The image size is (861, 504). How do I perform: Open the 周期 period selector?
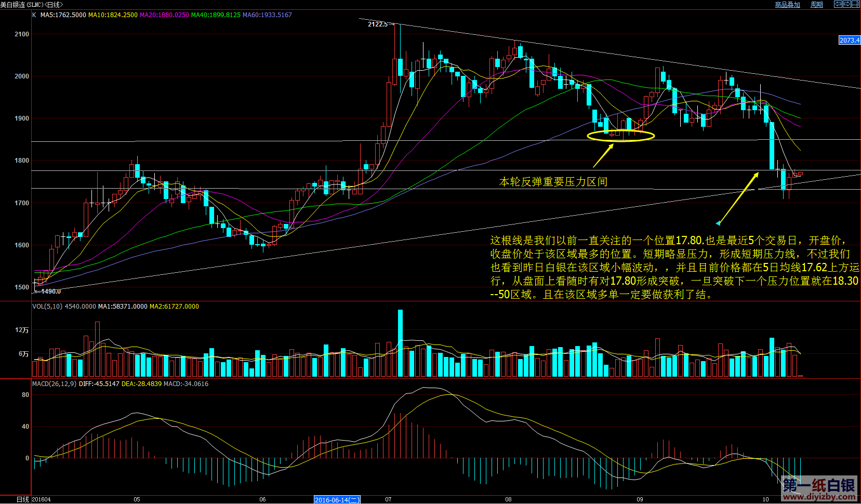click(x=816, y=5)
